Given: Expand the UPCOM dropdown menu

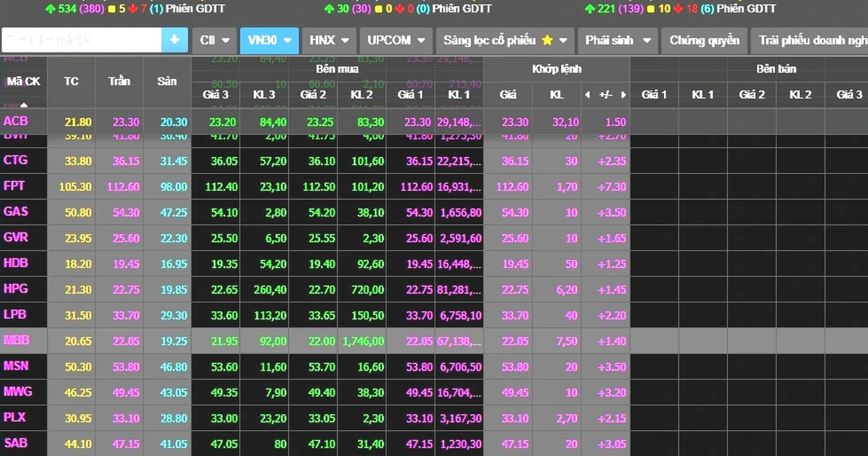Looking at the screenshot, I should [396, 41].
